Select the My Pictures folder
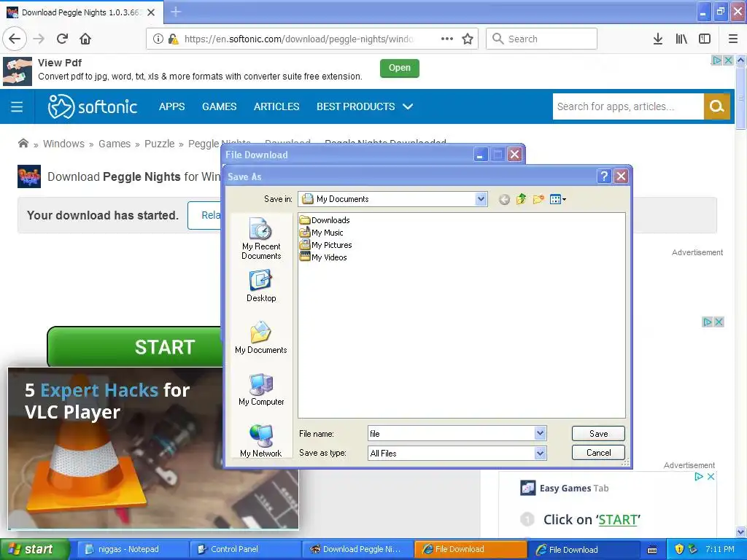 326,245
